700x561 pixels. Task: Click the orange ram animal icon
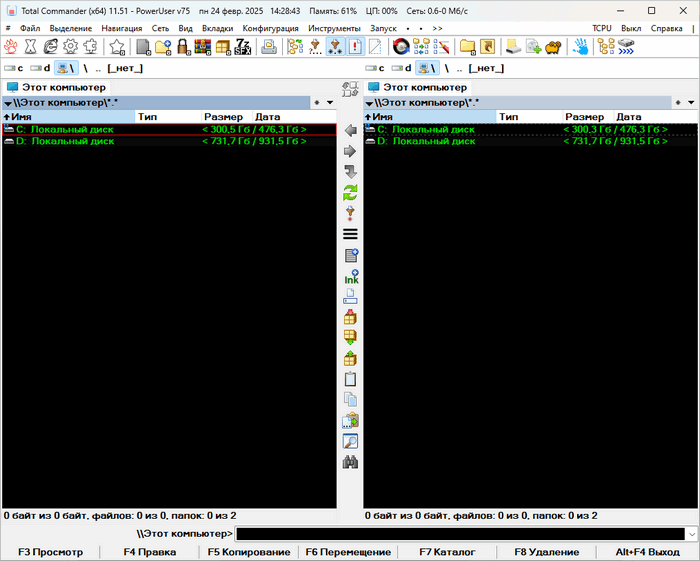tap(554, 46)
